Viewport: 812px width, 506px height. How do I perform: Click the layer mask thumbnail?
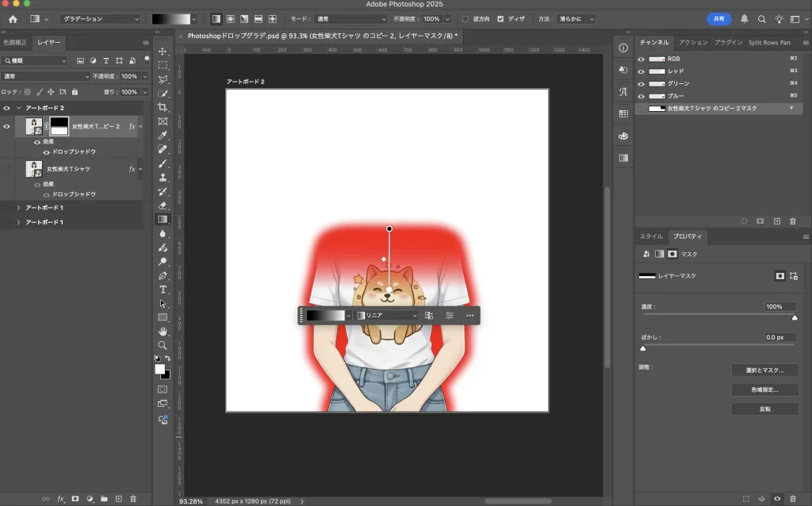pyautogui.click(x=59, y=126)
